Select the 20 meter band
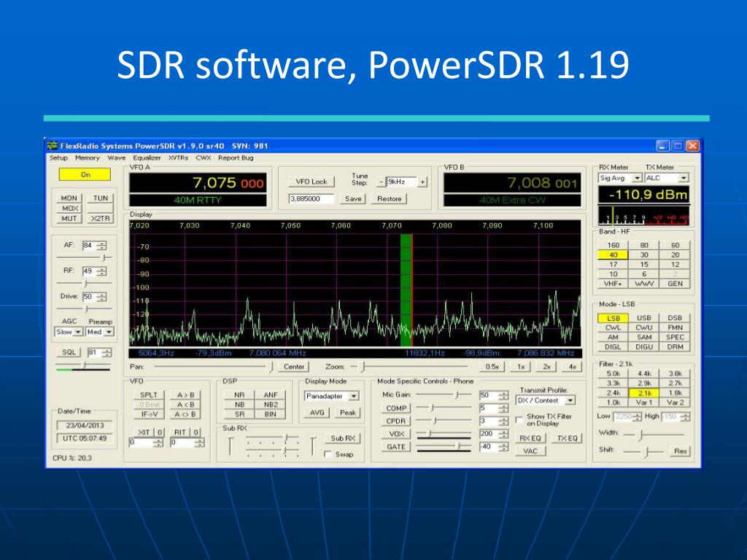747x560 pixels. pyautogui.click(x=675, y=254)
